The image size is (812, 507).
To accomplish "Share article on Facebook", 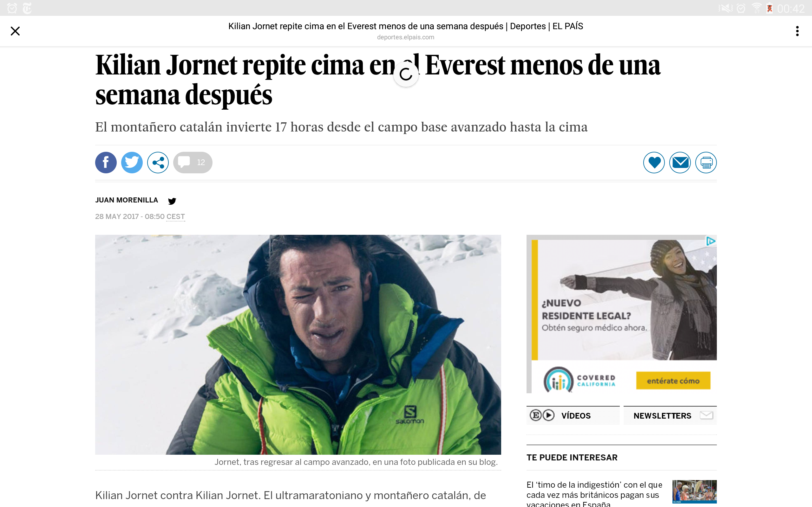I will [106, 163].
